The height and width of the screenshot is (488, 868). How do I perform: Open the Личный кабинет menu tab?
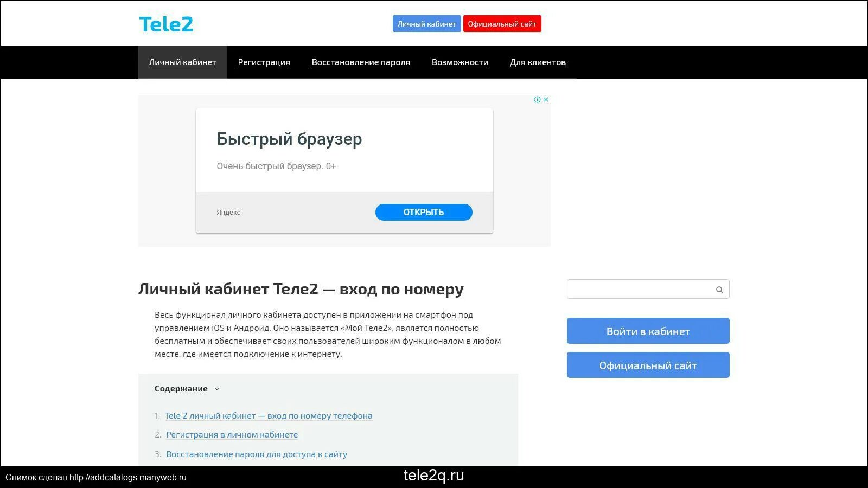pos(182,62)
